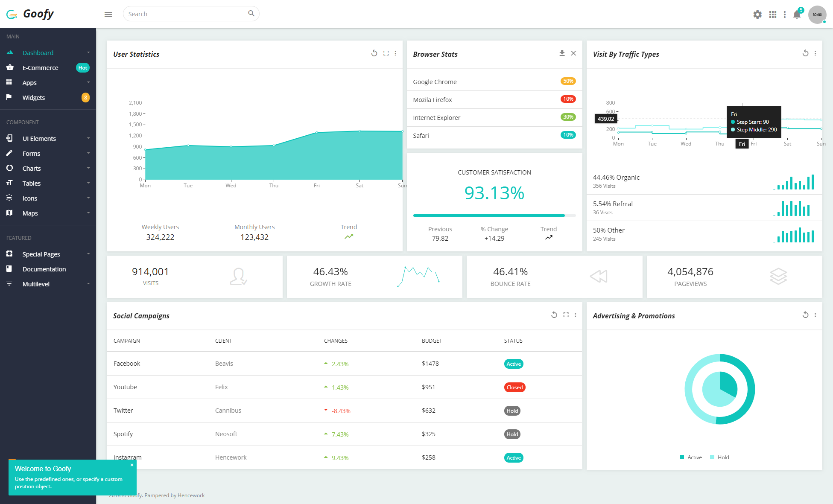Refresh the User Statistics panel

pyautogui.click(x=374, y=53)
